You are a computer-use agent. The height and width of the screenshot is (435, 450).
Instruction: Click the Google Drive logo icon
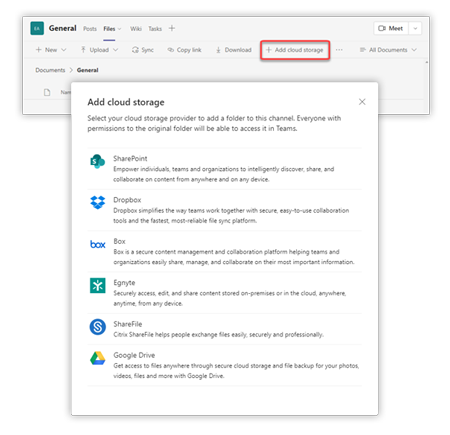[98, 358]
